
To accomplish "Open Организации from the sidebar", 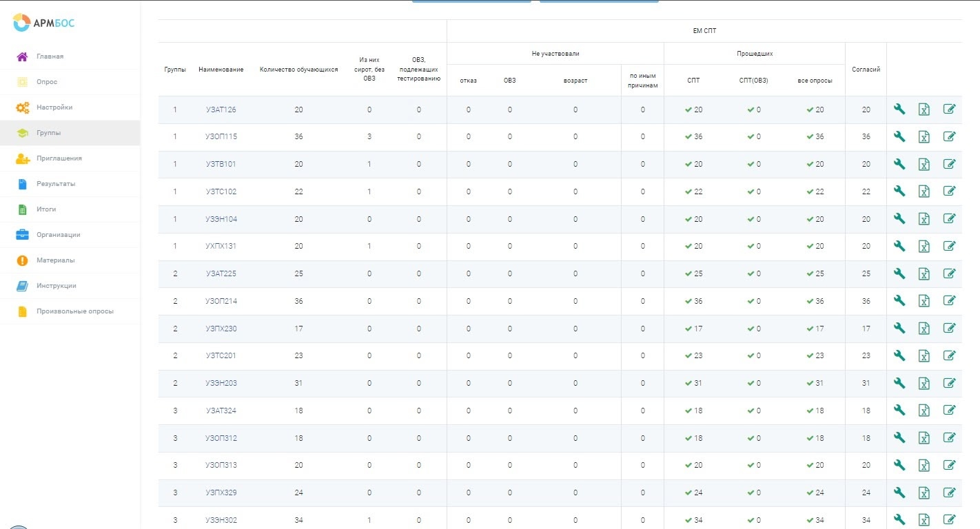I will point(58,235).
